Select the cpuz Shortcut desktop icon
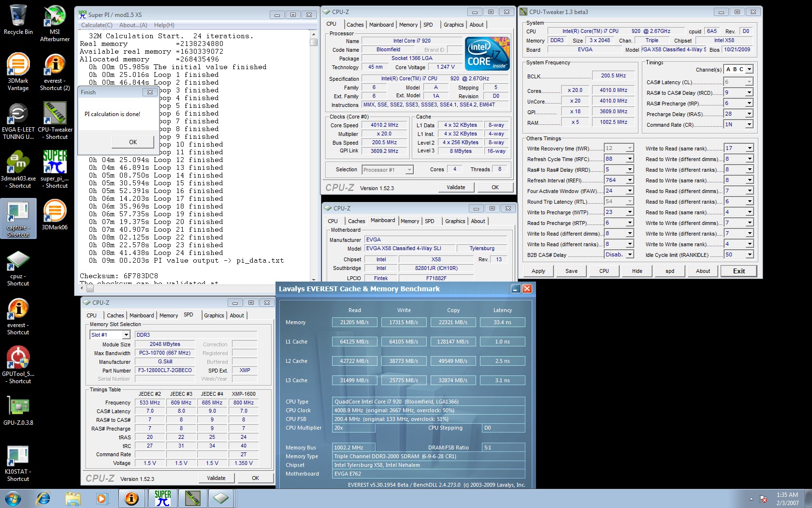The image size is (812, 508). point(18,268)
